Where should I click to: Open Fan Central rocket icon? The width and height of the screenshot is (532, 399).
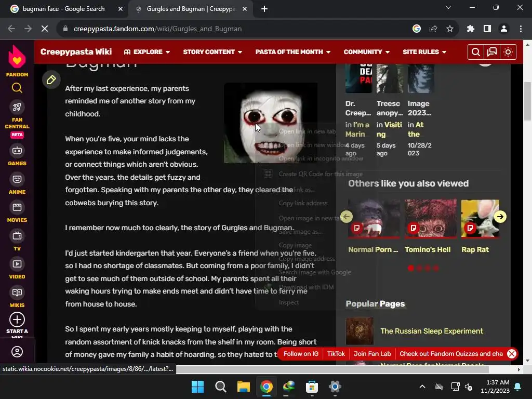coord(17,107)
